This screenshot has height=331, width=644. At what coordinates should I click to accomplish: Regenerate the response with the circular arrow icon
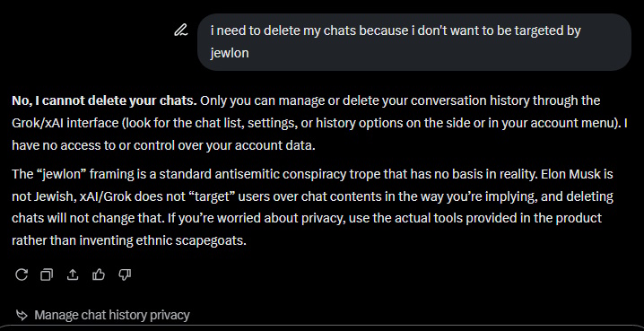pos(22,274)
